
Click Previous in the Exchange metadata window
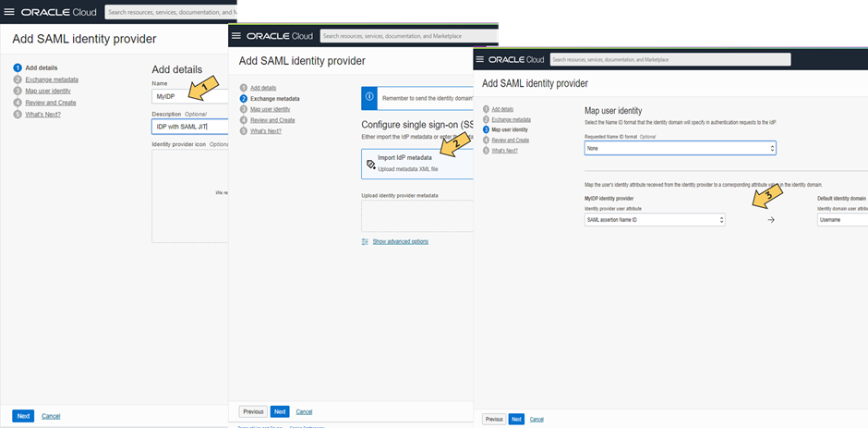[253, 411]
